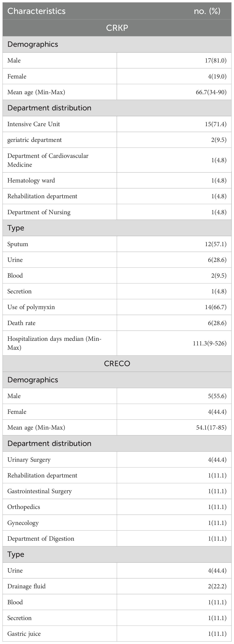Click the Use of polymyxin row label
The image size is (234, 644).
coord(31,307)
